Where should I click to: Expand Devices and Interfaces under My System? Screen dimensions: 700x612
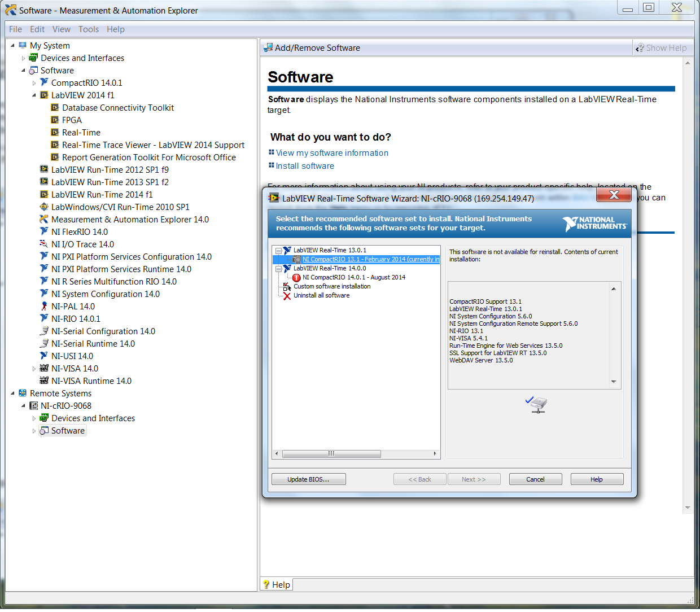(x=23, y=58)
